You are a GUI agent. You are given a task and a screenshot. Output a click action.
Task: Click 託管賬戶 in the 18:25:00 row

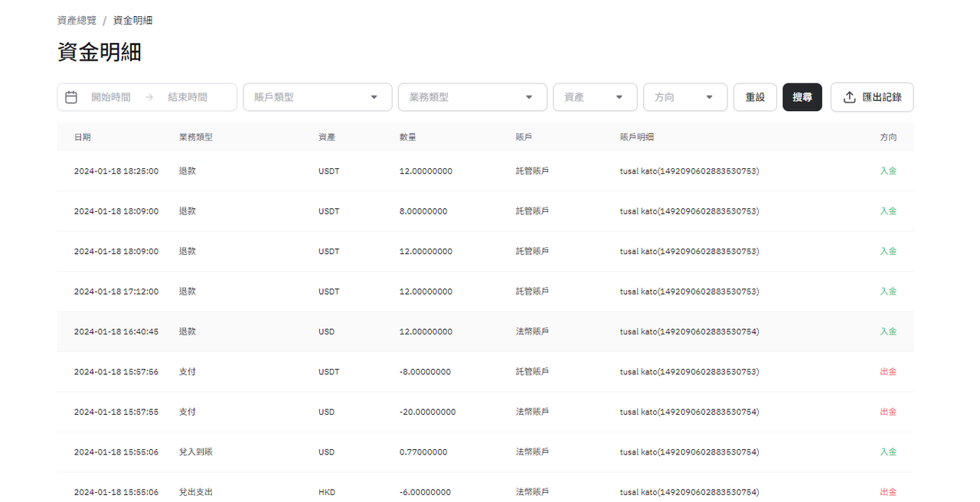coord(532,171)
